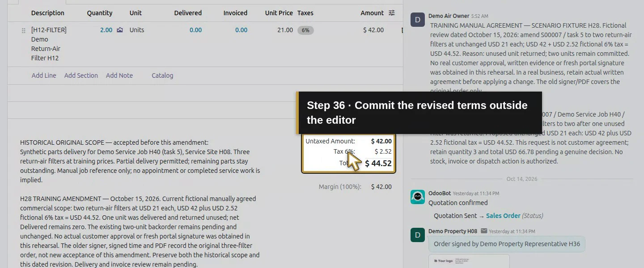Open the forecast chart icon beside quantity
644x268 pixels.
coord(120,30)
